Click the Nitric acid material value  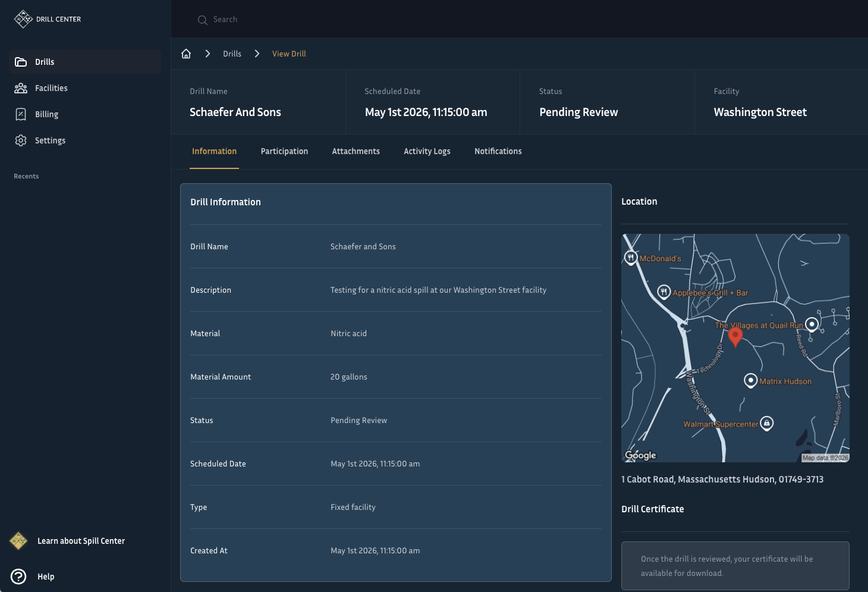pos(348,333)
